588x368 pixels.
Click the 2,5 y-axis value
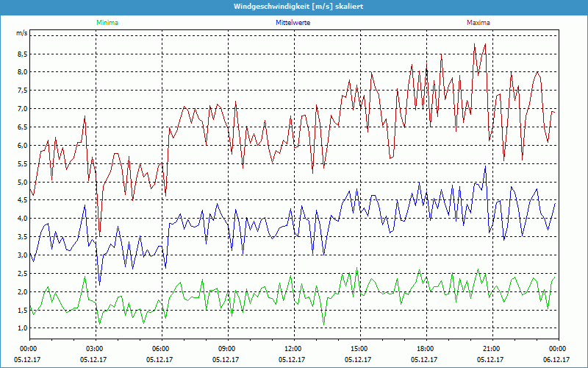[23, 274]
